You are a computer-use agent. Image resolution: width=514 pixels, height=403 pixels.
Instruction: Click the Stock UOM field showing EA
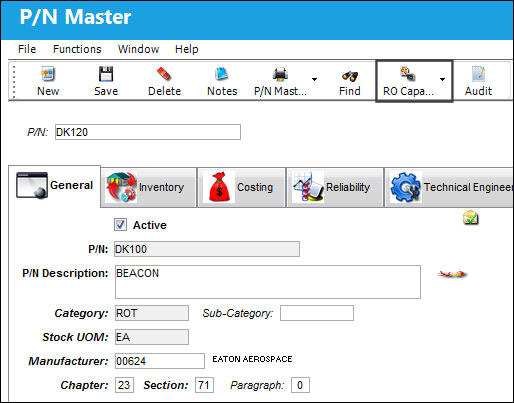click(152, 337)
